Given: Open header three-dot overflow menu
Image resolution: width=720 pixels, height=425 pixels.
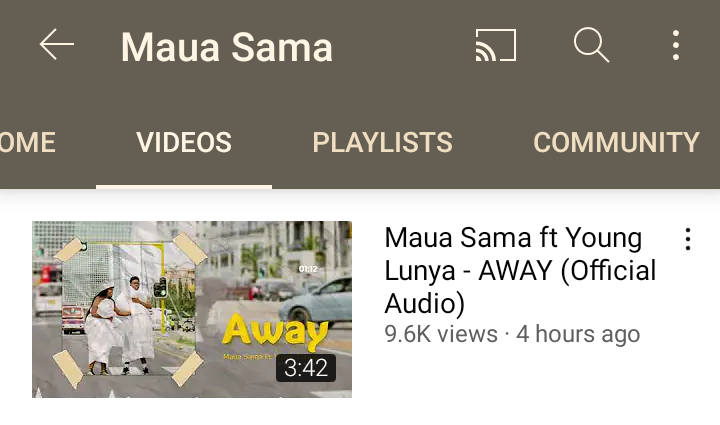Looking at the screenshot, I should 675,45.
